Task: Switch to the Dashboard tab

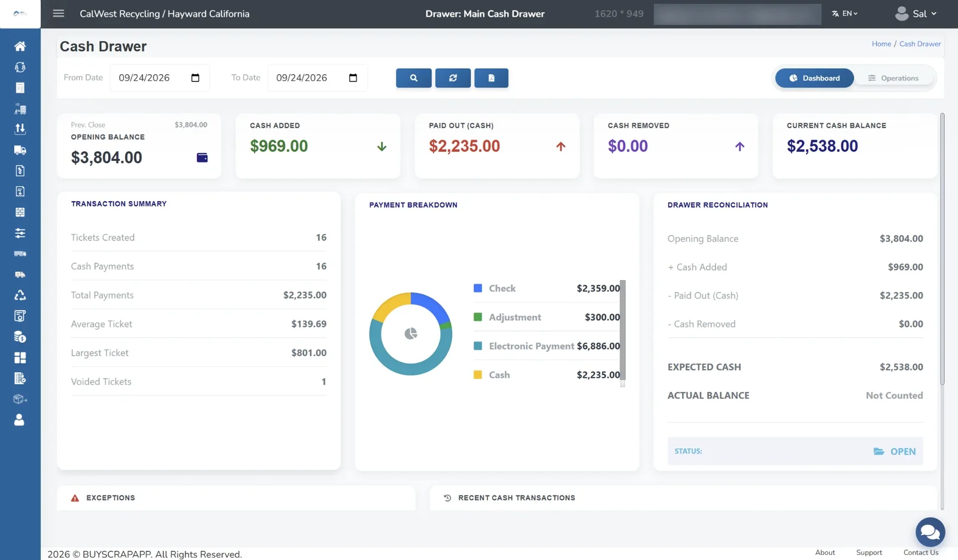Action: click(x=814, y=78)
